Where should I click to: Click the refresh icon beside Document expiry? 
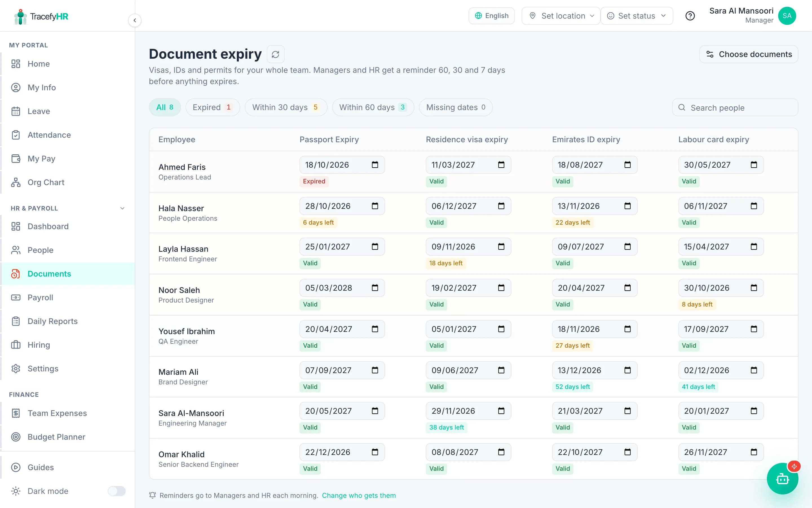tap(275, 54)
